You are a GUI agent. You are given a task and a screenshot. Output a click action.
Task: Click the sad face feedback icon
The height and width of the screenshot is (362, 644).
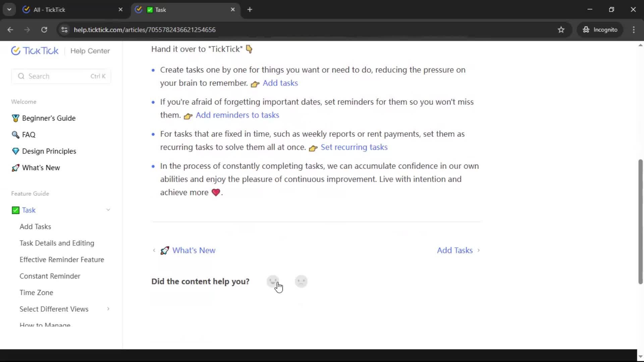coord(301,281)
